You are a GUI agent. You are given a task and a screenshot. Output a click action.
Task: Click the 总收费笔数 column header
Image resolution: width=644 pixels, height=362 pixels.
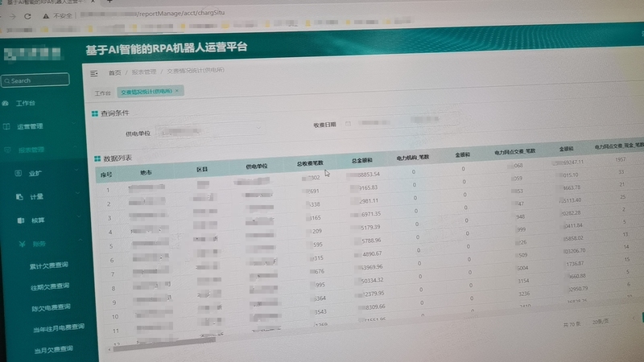[x=310, y=163]
